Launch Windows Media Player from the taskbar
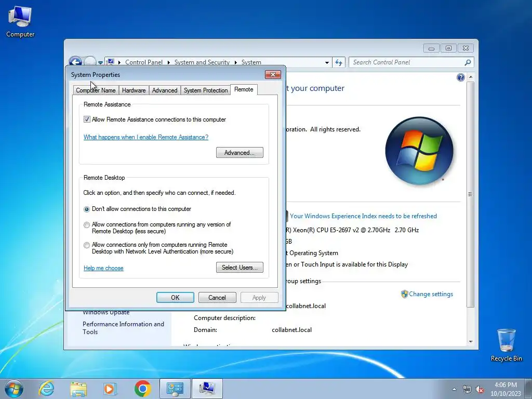Image resolution: width=532 pixels, height=399 pixels. (110, 389)
